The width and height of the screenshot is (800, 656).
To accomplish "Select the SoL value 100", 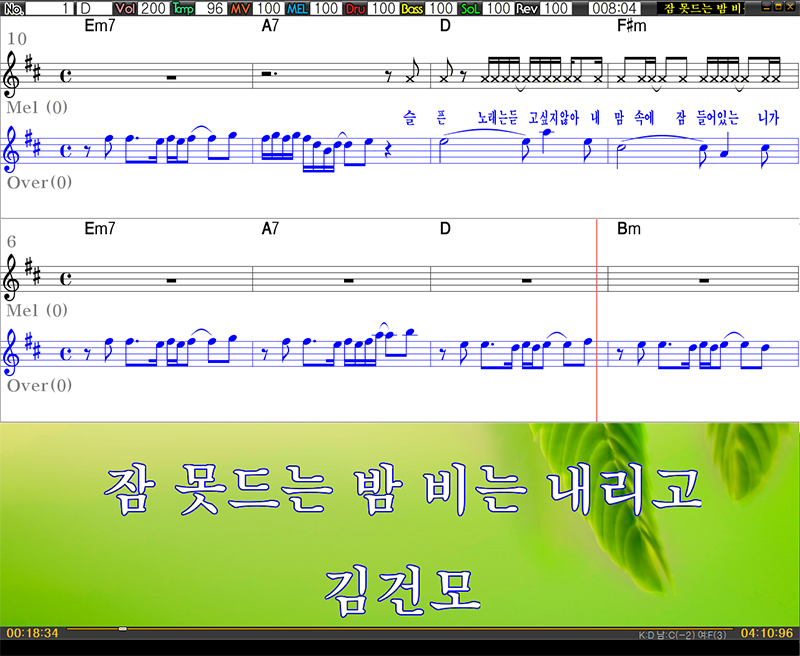I will [498, 8].
